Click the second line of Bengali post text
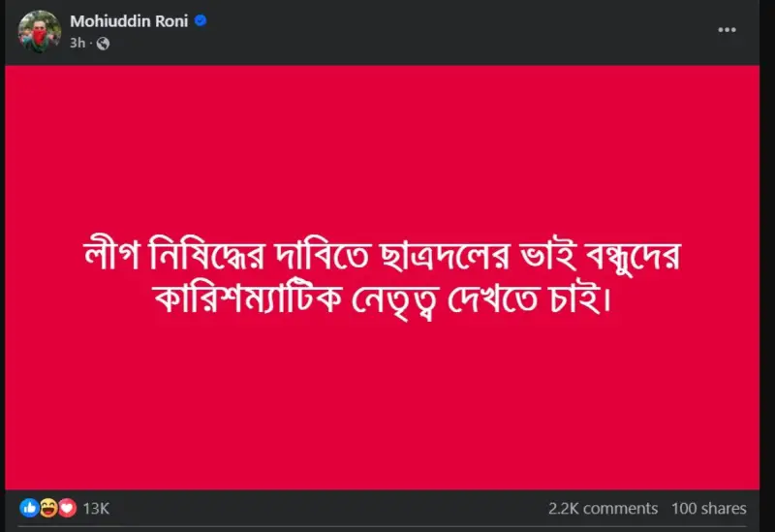Viewport: 775px width, 532px height. pyautogui.click(x=383, y=299)
